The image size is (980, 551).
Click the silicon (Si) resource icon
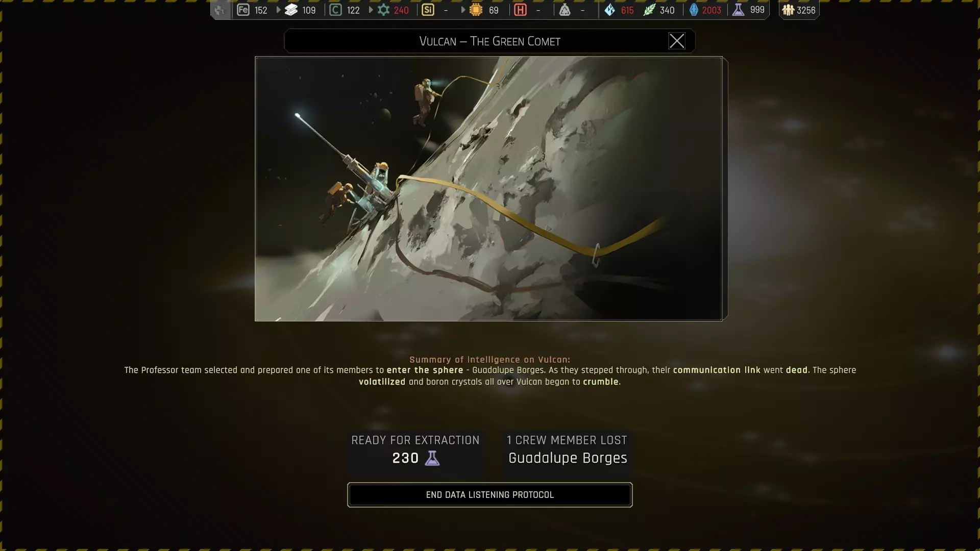(428, 10)
